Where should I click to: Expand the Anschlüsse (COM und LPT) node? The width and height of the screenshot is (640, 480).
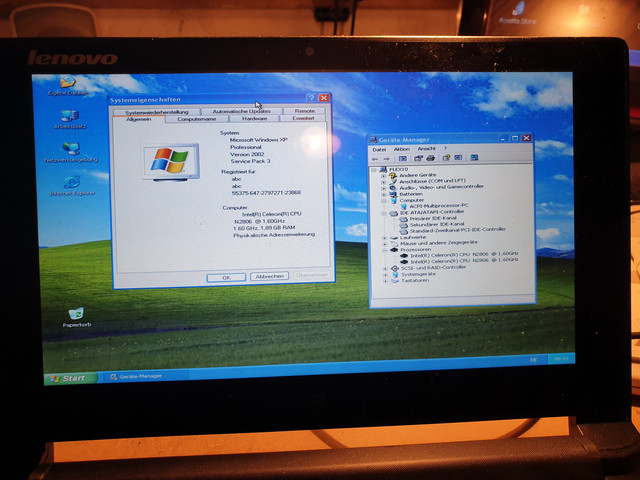click(383, 182)
